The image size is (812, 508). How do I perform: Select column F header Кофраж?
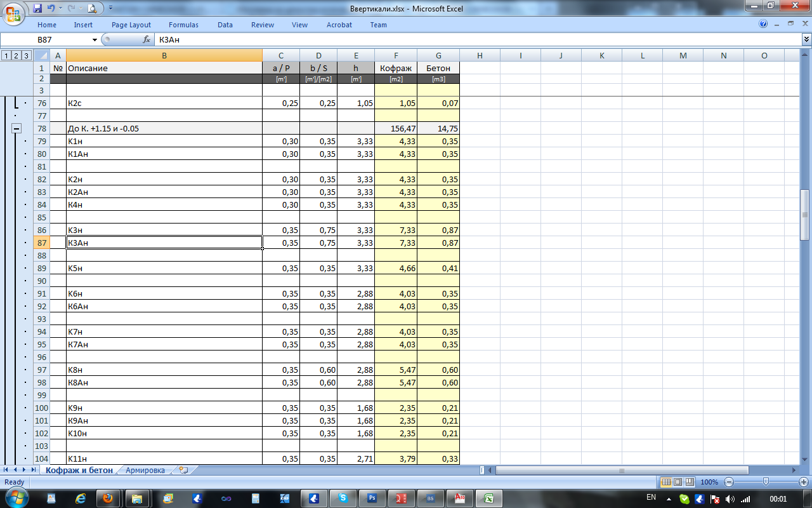(396, 56)
